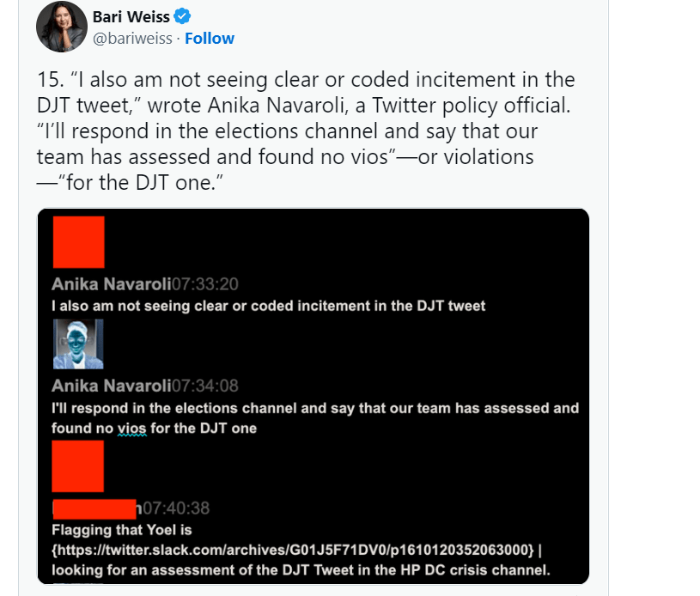Click the topmost red redacted square

click(78, 241)
